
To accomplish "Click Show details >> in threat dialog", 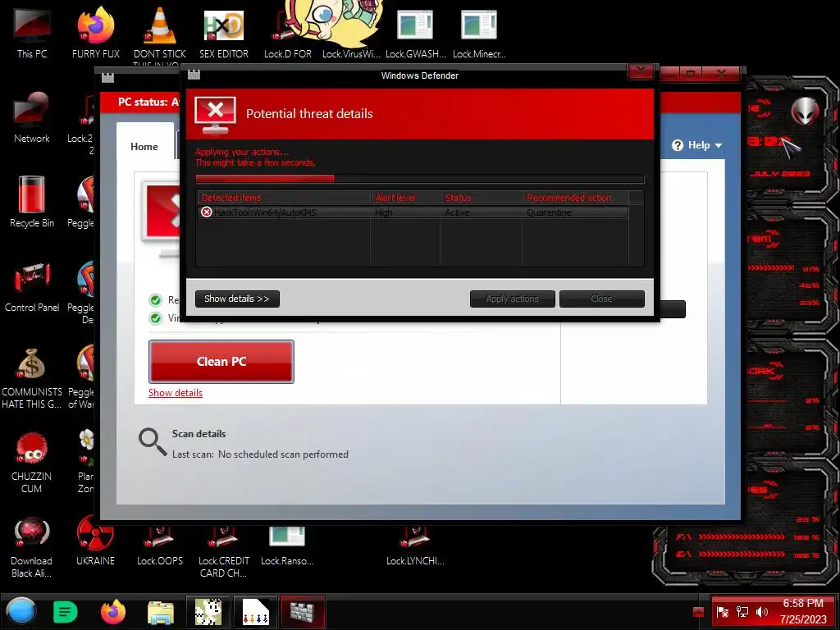I will pyautogui.click(x=237, y=299).
